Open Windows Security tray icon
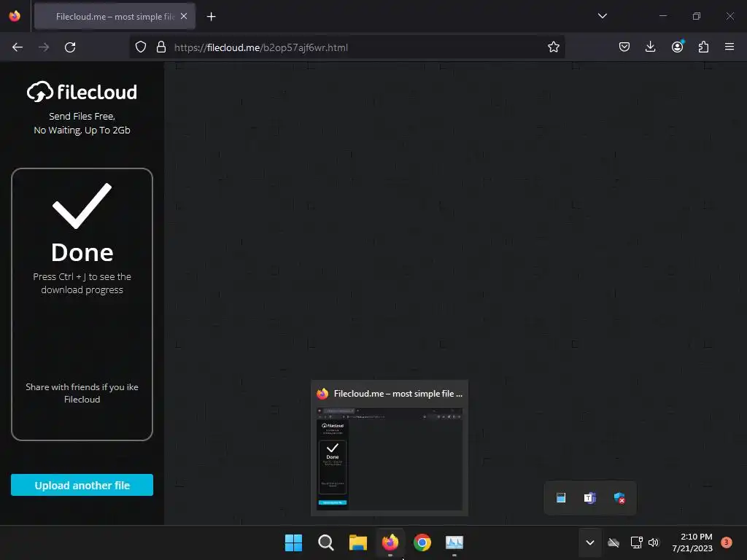 [x=619, y=498]
